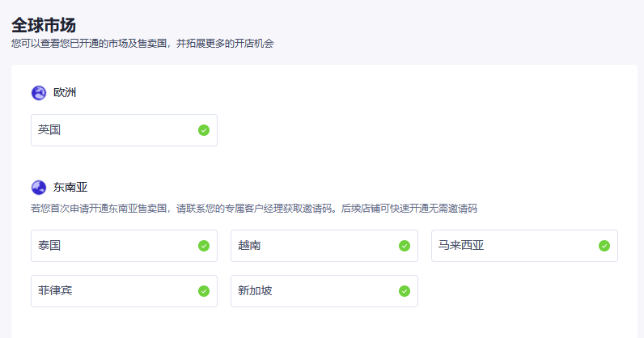Click green checkmark in 泰国 card
The width and height of the screenshot is (644, 338).
click(x=204, y=246)
